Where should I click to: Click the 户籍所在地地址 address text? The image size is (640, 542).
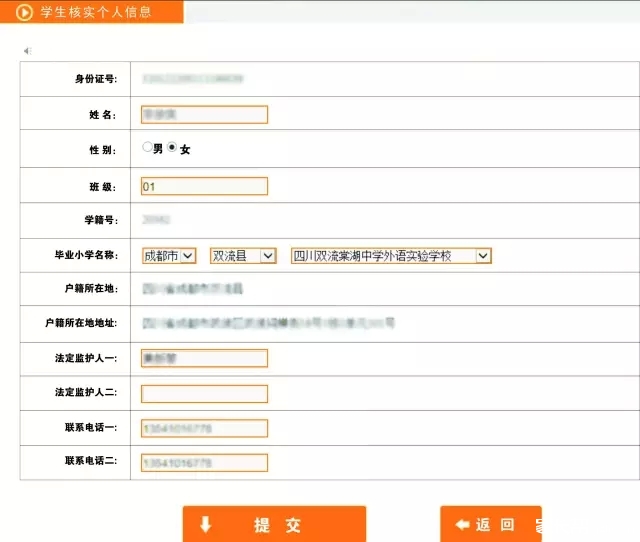268,323
